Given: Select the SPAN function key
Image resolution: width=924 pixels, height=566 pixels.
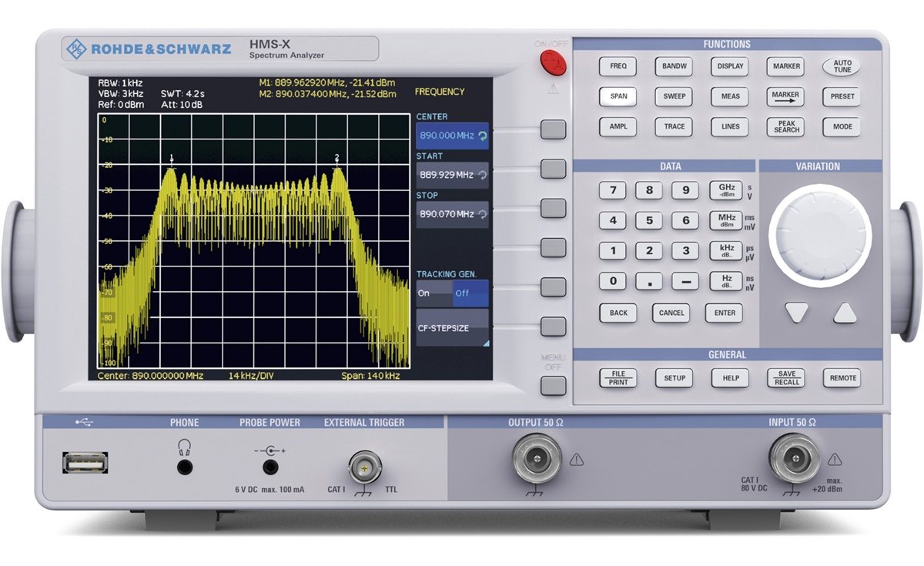Looking at the screenshot, I should tap(618, 97).
